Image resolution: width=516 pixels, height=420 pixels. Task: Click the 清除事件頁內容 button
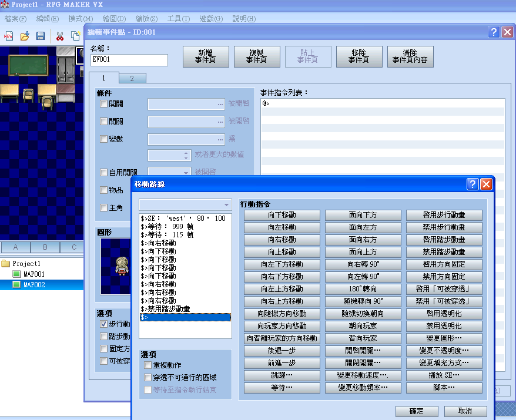(410, 56)
